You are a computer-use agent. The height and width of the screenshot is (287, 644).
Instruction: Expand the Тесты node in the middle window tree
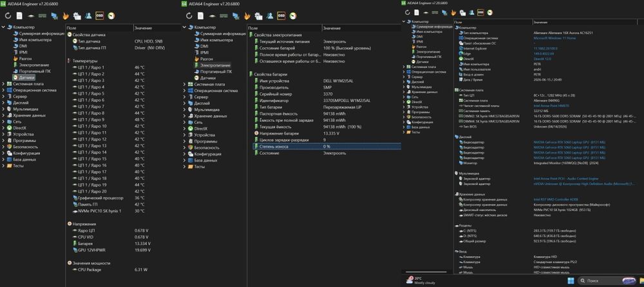coord(184,166)
